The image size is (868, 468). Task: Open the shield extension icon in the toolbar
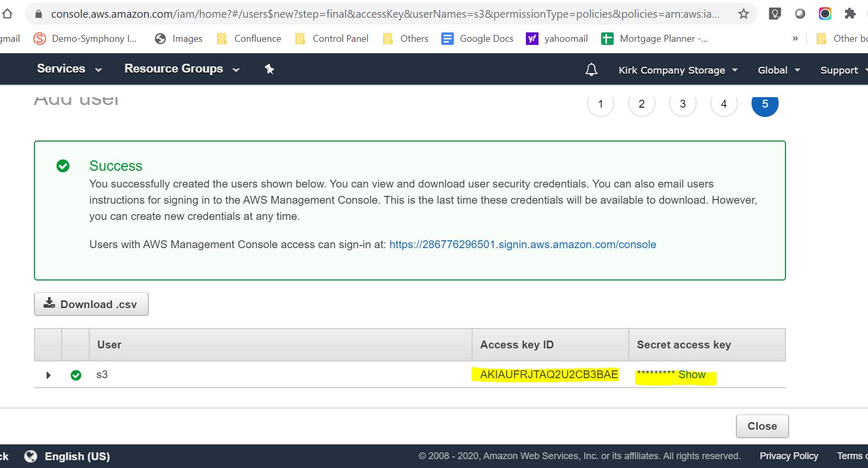click(x=775, y=14)
